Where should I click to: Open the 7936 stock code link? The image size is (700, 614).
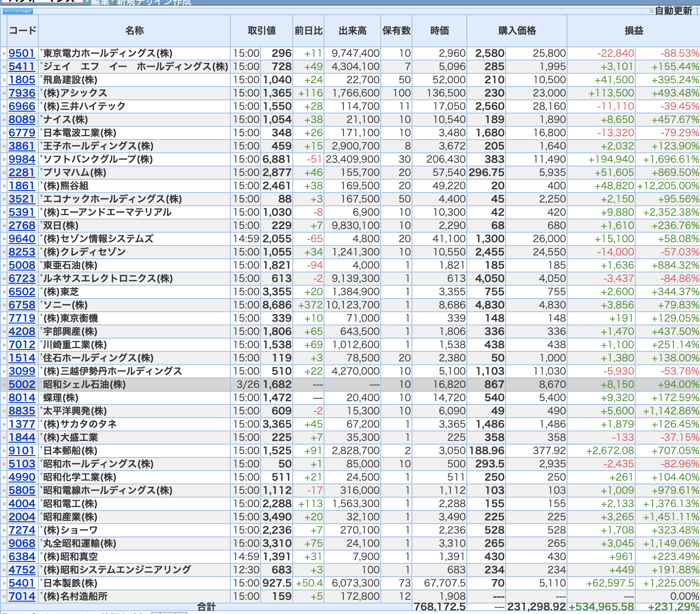pos(22,93)
